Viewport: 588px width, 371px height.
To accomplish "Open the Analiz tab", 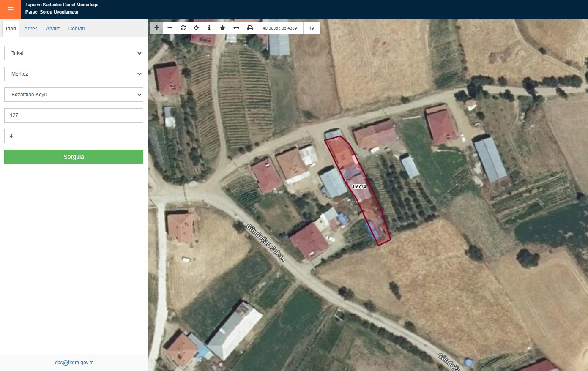I will 53,29.
